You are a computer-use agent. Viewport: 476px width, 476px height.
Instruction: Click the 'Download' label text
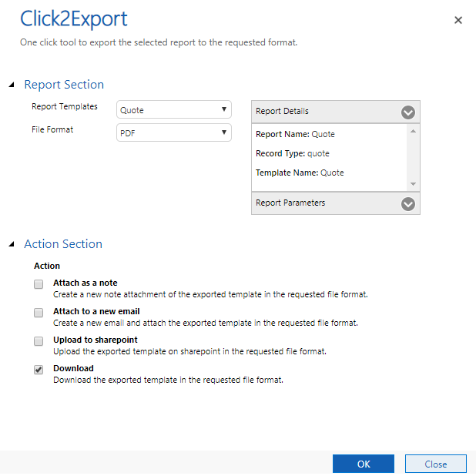73,368
